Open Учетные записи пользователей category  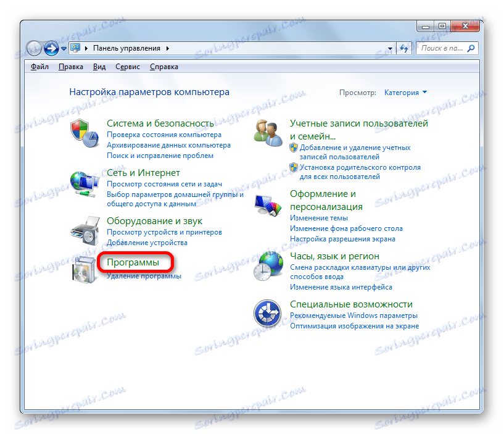pyautogui.click(x=358, y=130)
